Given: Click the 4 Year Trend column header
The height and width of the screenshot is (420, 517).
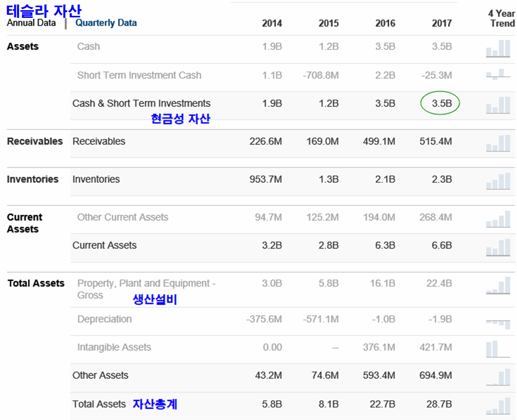Looking at the screenshot, I should [x=501, y=18].
